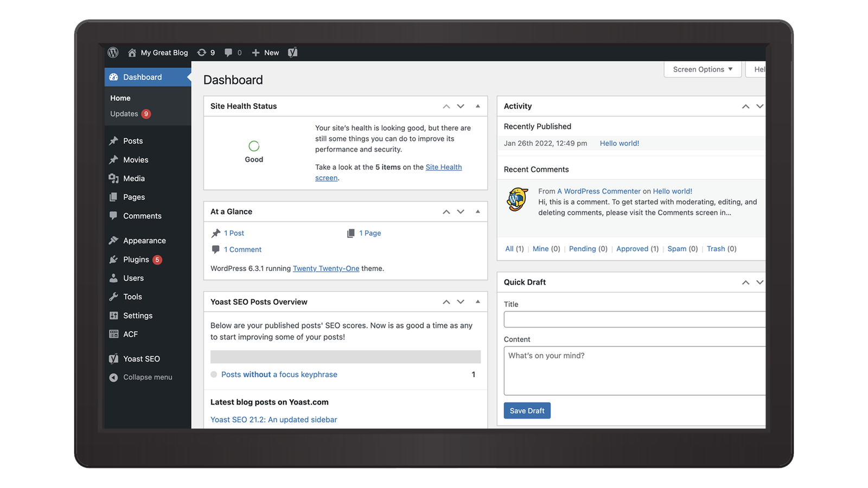Move Quick Draft widget up

point(745,282)
